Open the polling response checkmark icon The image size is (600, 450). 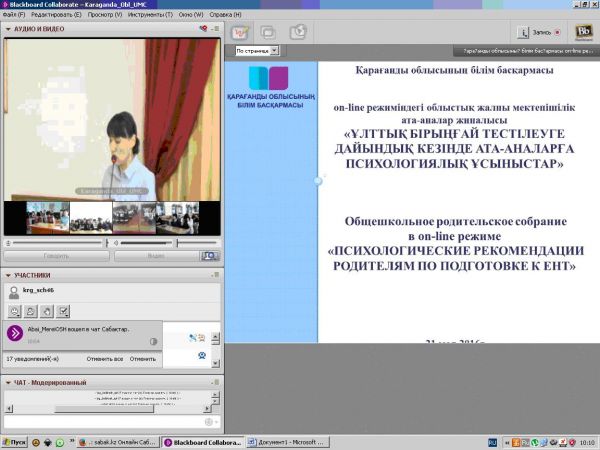(63, 311)
